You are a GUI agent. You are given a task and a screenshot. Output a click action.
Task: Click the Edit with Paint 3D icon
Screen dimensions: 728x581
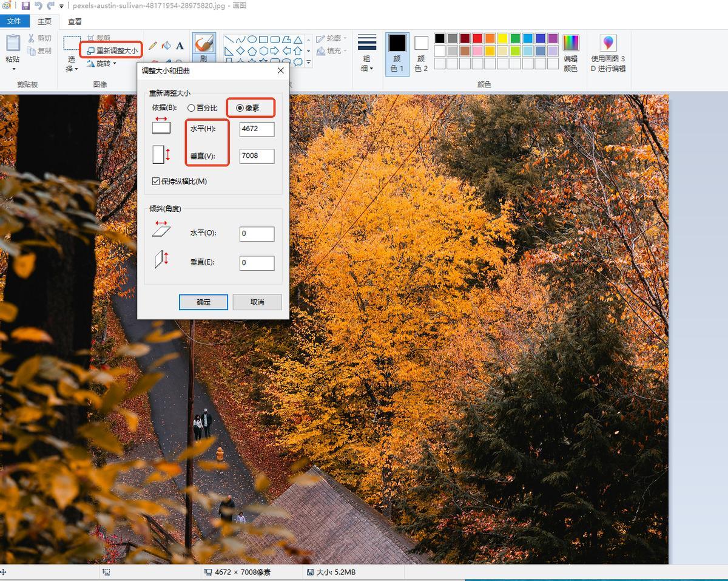pyautogui.click(x=608, y=42)
